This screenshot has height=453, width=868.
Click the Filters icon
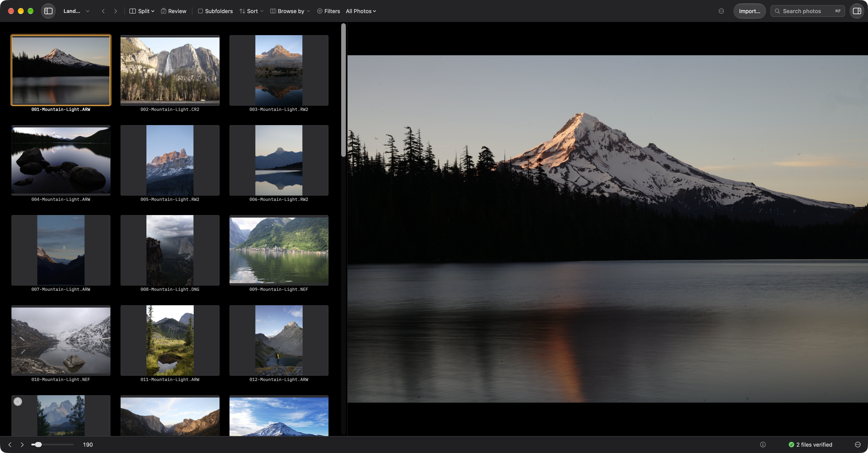coord(319,11)
